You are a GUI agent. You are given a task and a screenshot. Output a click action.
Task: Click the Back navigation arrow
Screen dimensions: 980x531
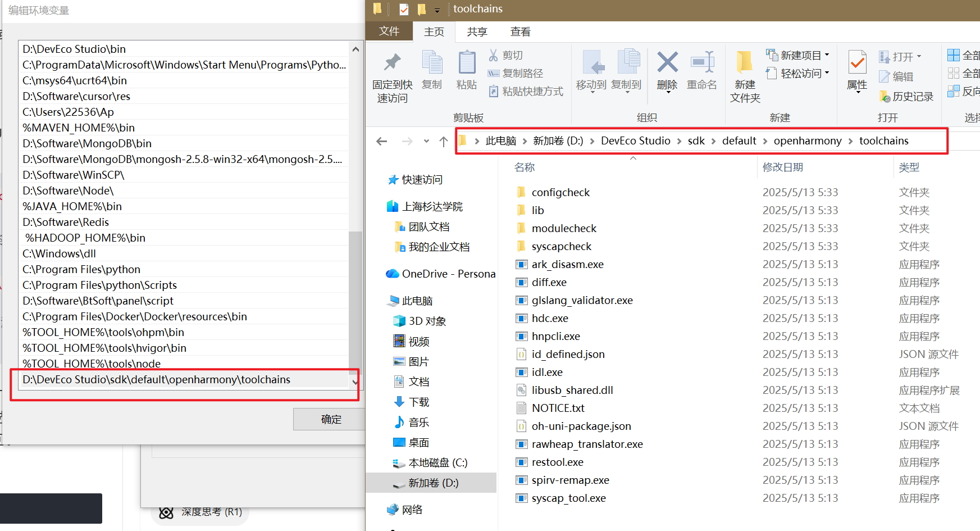tap(382, 141)
